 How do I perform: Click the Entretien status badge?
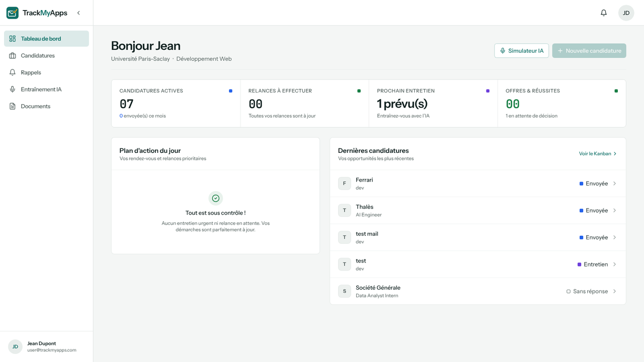point(593,264)
